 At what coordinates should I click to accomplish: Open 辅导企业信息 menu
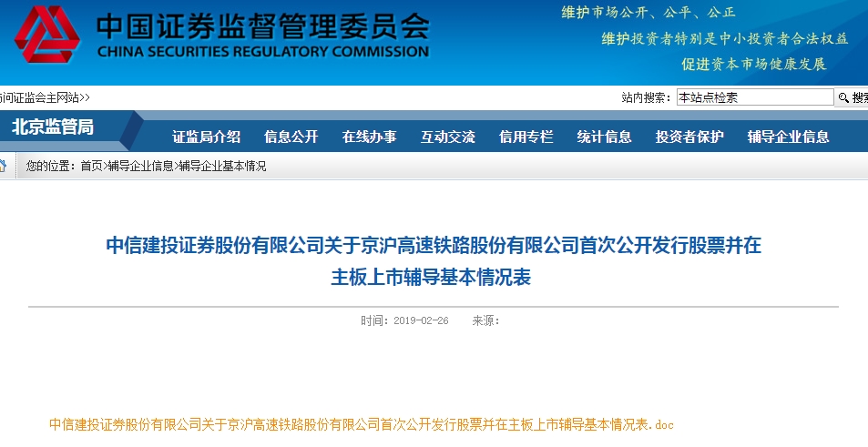coord(788,137)
